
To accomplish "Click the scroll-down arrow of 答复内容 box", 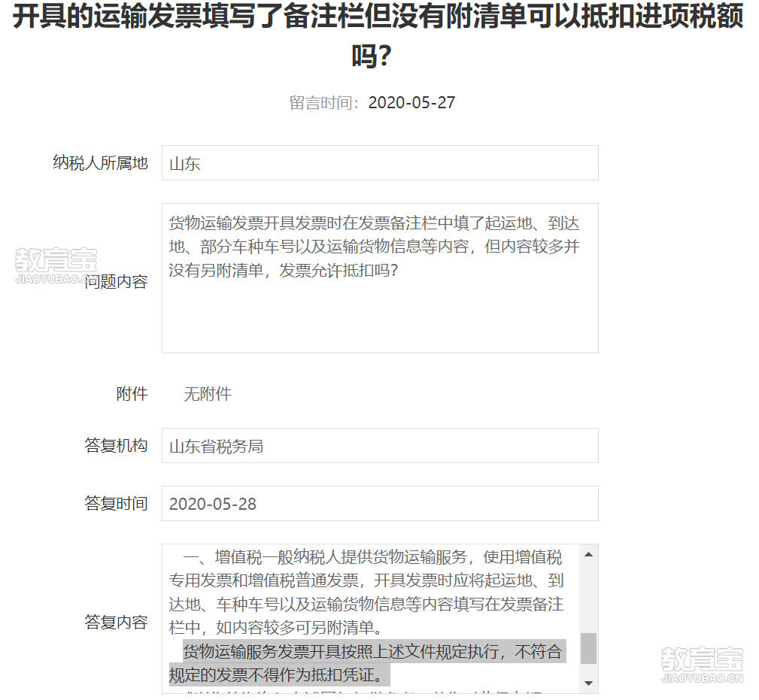I will pos(588,683).
